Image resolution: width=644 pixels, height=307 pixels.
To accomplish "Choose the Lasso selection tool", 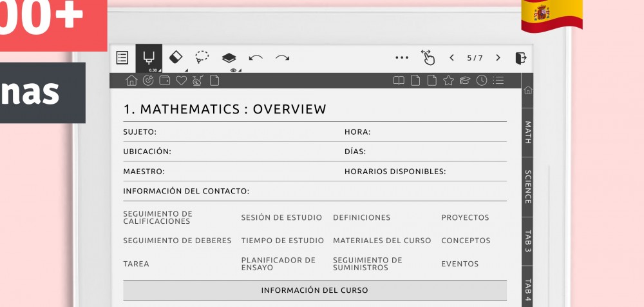I will (202, 58).
